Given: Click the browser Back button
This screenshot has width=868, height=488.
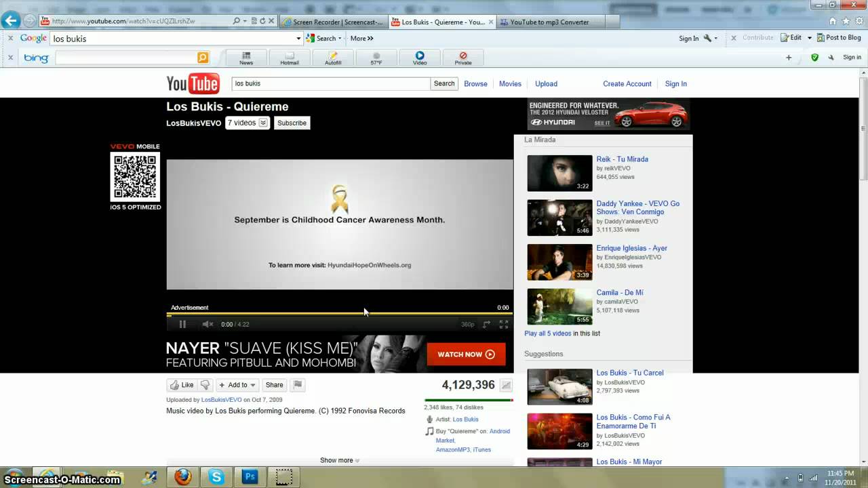Looking at the screenshot, I should [10, 20].
